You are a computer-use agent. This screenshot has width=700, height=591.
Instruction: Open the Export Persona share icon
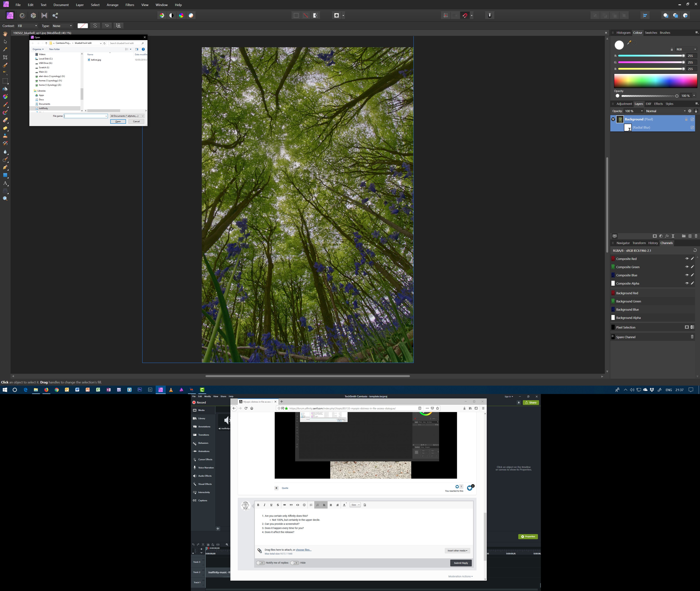coord(55,15)
